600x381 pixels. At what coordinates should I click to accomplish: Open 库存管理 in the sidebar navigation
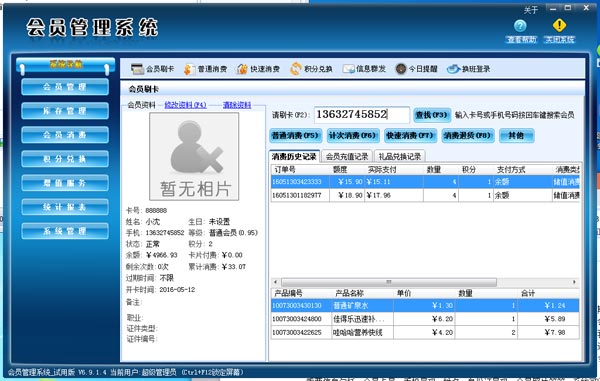[65, 111]
